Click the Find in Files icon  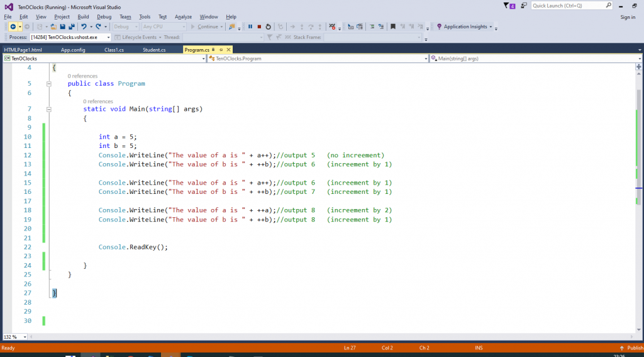[x=232, y=26]
